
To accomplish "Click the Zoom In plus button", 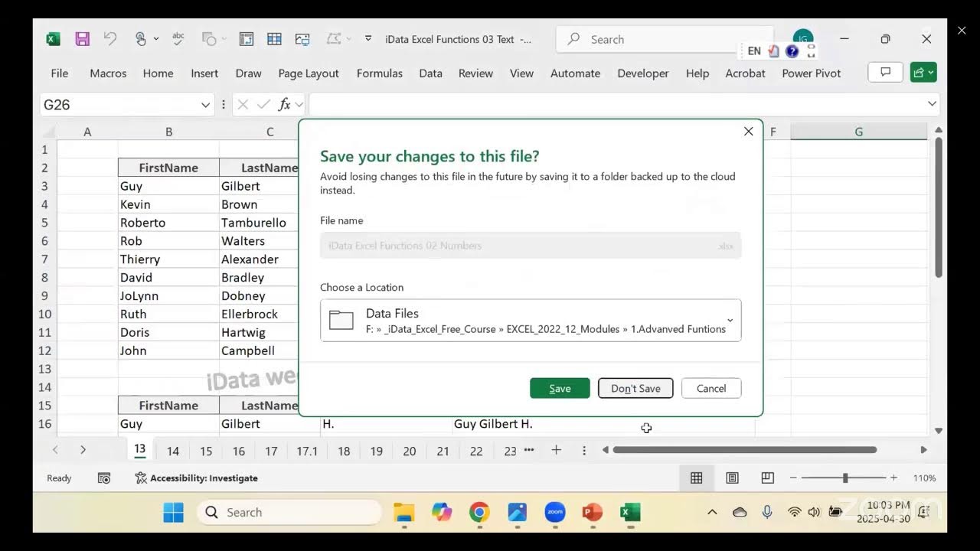I will pos(893,478).
